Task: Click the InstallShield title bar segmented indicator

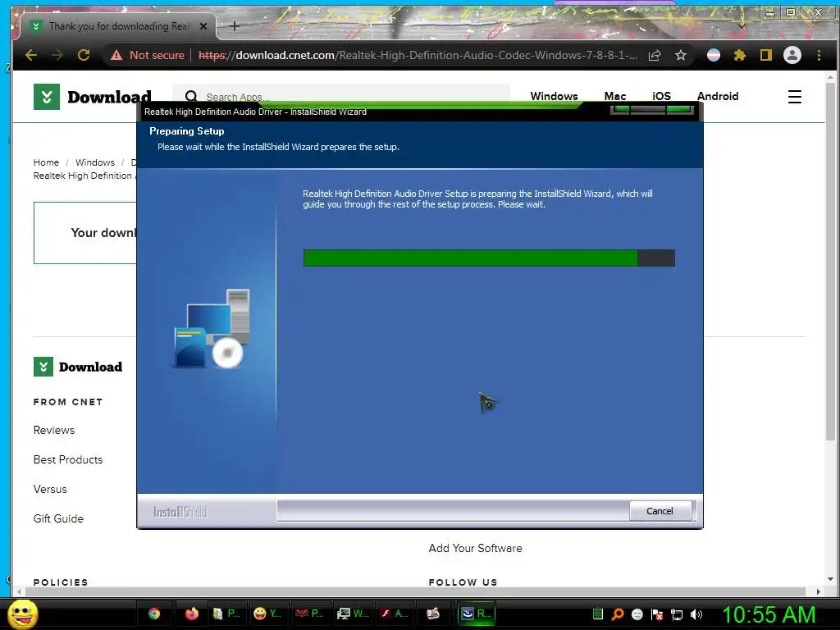Action: tap(652, 111)
